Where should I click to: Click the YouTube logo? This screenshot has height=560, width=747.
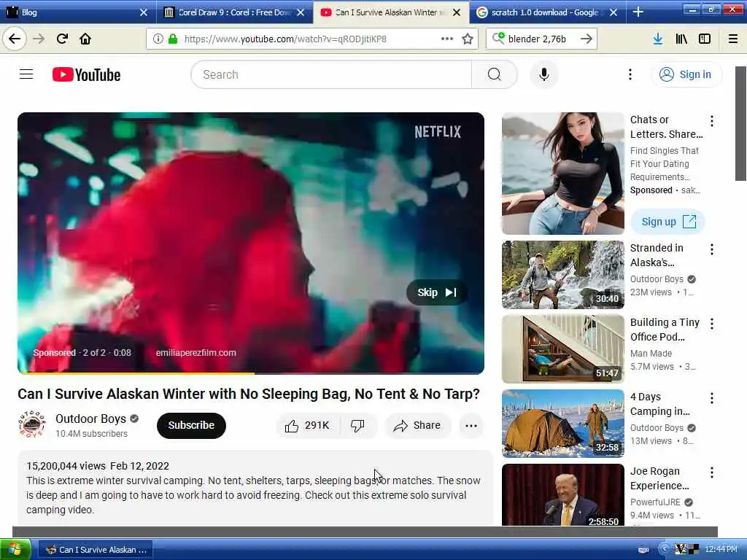(x=86, y=75)
